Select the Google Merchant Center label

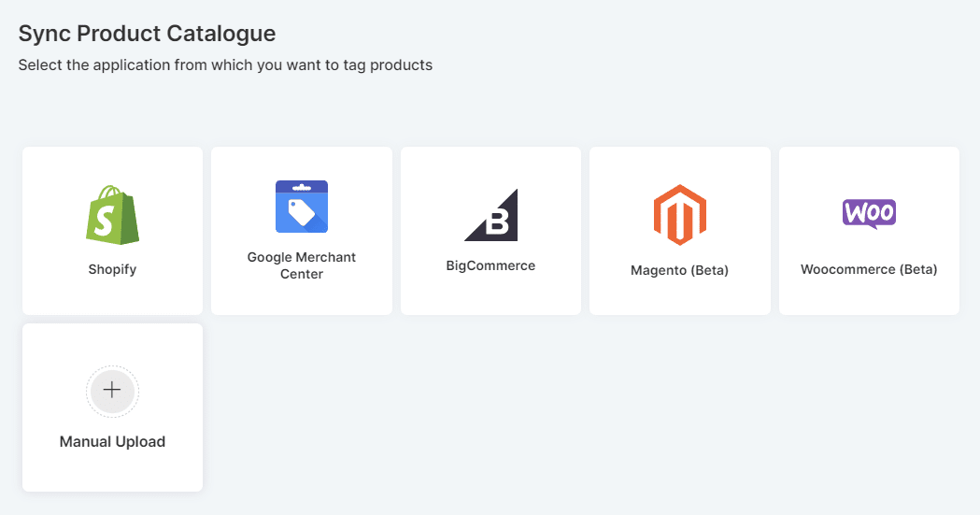coord(302,265)
